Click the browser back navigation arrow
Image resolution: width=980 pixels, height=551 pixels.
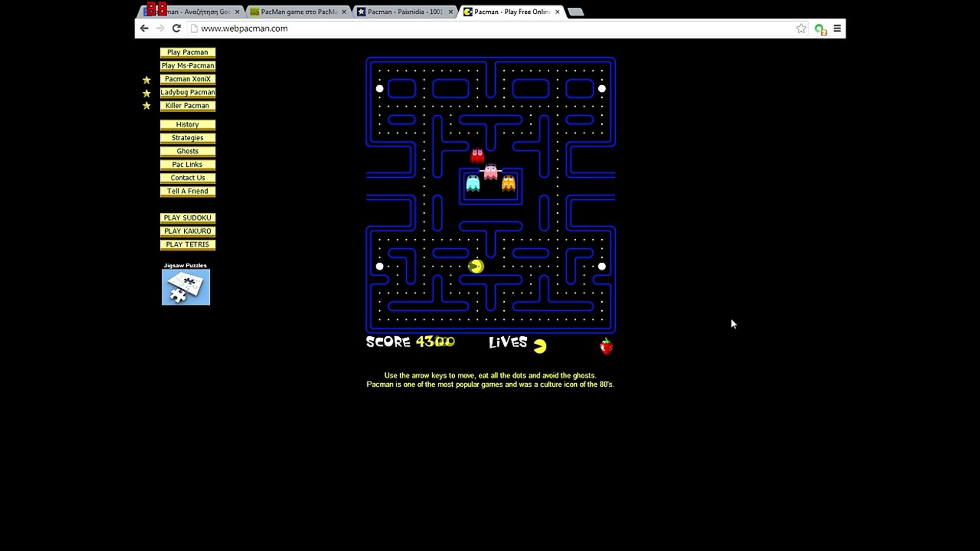[x=144, y=29]
